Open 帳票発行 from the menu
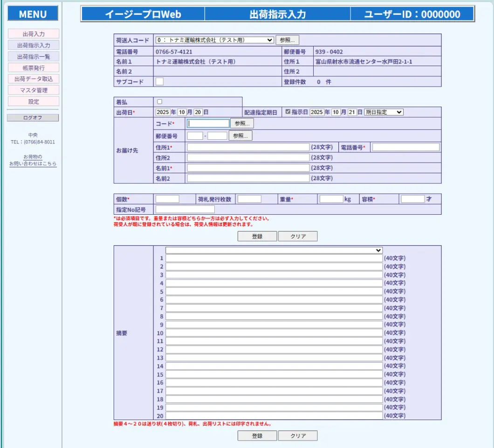Image resolution: width=494 pixels, height=448 pixels. pos(33,68)
